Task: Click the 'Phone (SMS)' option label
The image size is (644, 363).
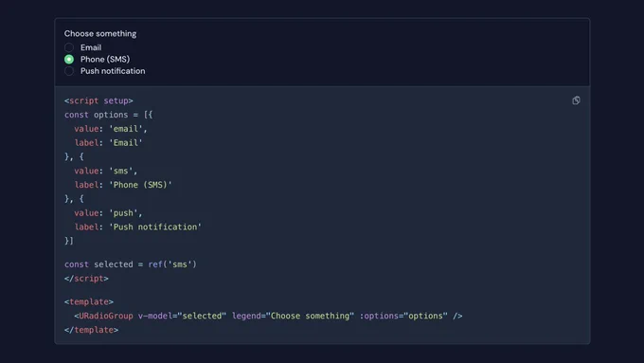Action: point(105,59)
